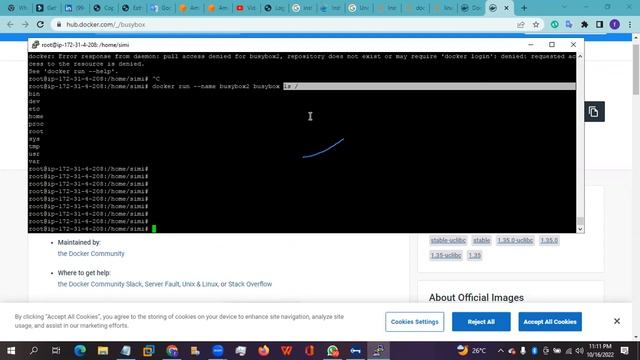
Task: Toggle the browser side panel icon
Action: pos(599,24)
